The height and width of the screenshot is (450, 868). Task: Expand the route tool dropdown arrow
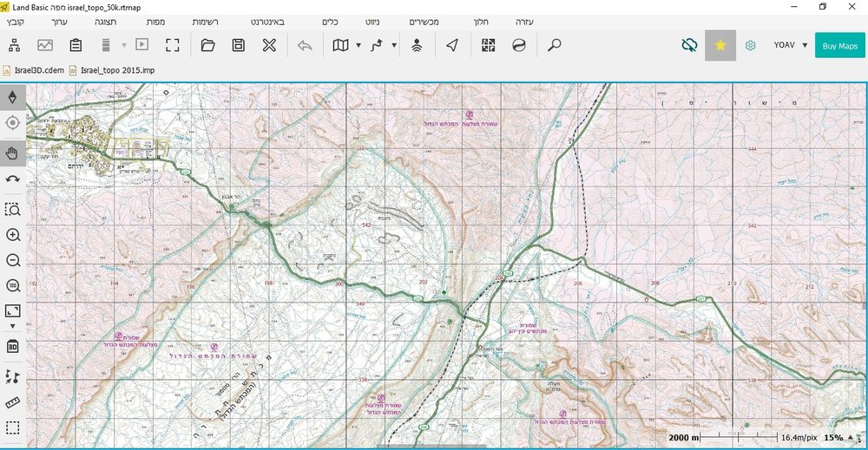[394, 45]
